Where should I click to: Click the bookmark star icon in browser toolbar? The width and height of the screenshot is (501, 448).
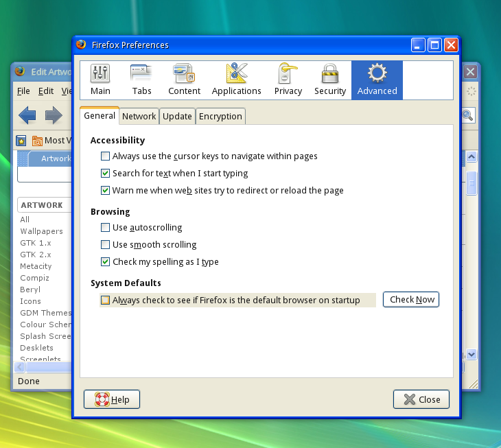(21, 141)
